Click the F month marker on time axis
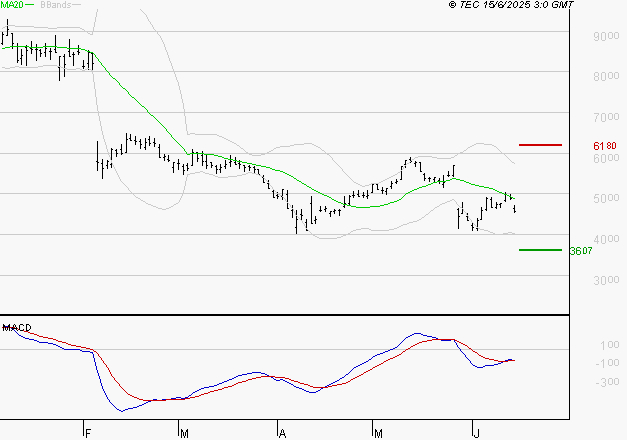The width and height of the screenshot is (627, 440). click(88, 434)
